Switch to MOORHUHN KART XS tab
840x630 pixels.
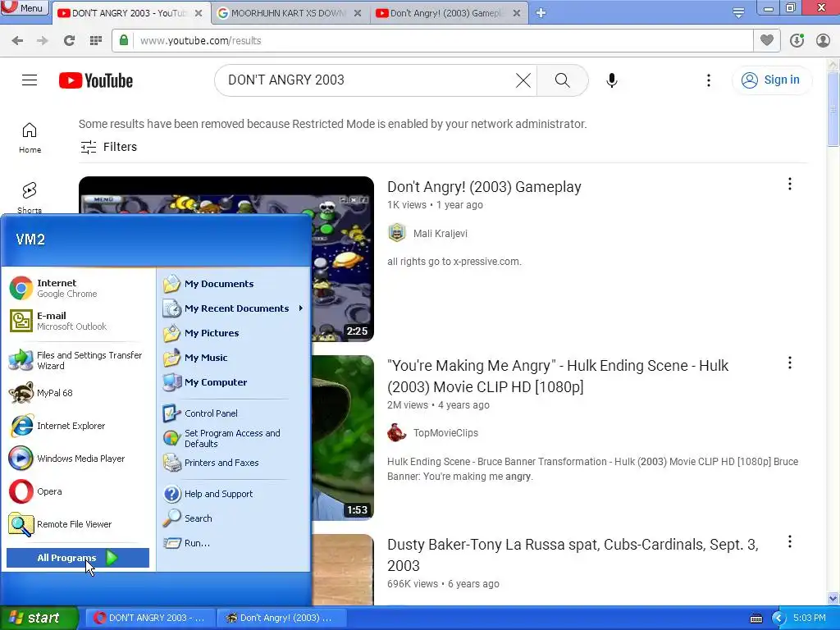click(290, 13)
